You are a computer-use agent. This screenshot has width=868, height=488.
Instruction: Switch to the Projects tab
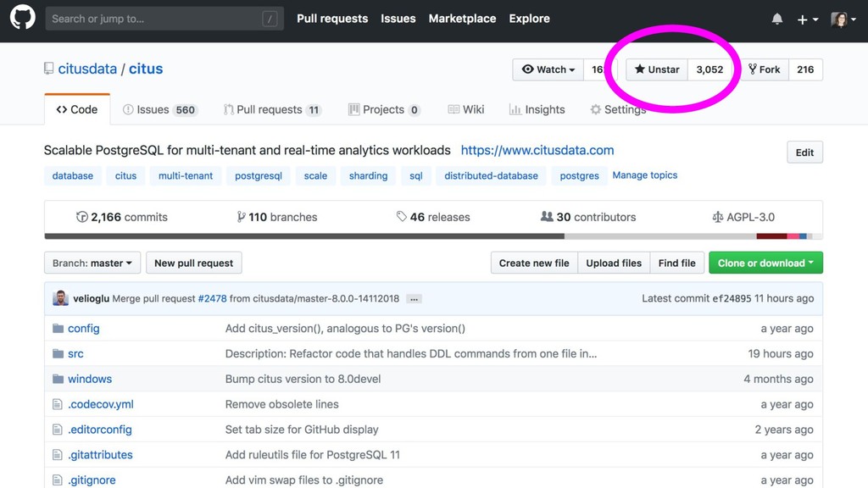click(x=384, y=109)
